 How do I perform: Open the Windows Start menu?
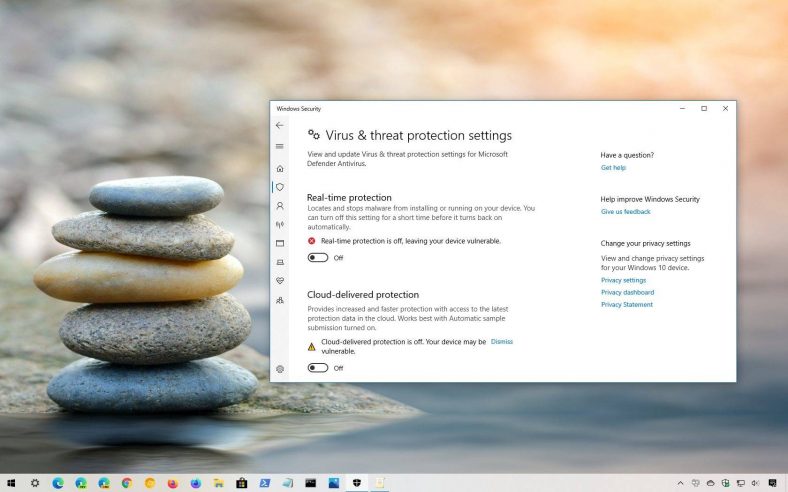point(11,483)
